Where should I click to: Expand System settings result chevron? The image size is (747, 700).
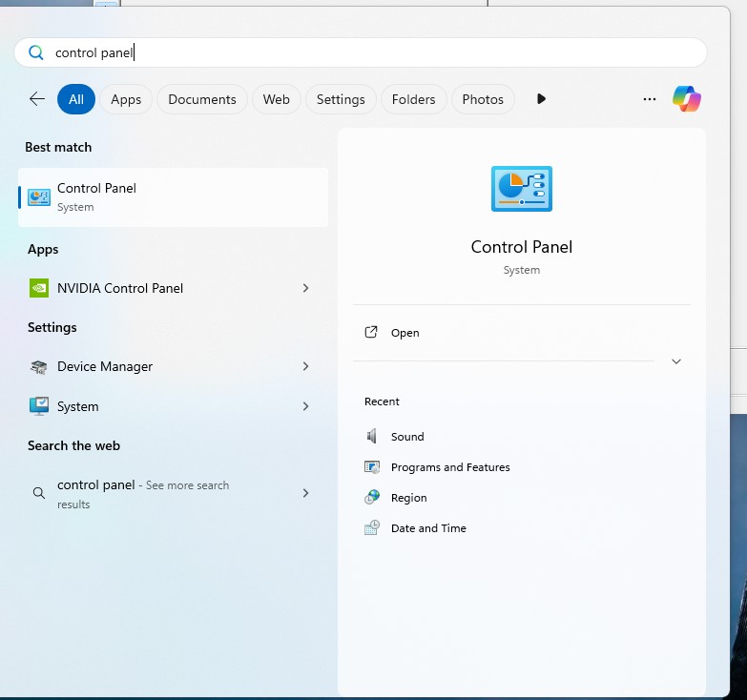coord(306,406)
